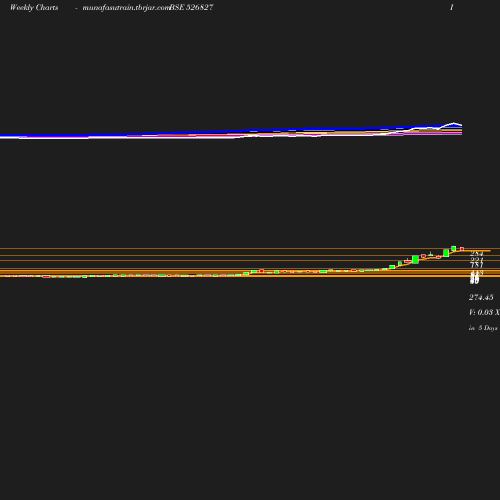Screen dimensions: 500x500
Task: Click the white moving average line peak
Action: [454, 124]
